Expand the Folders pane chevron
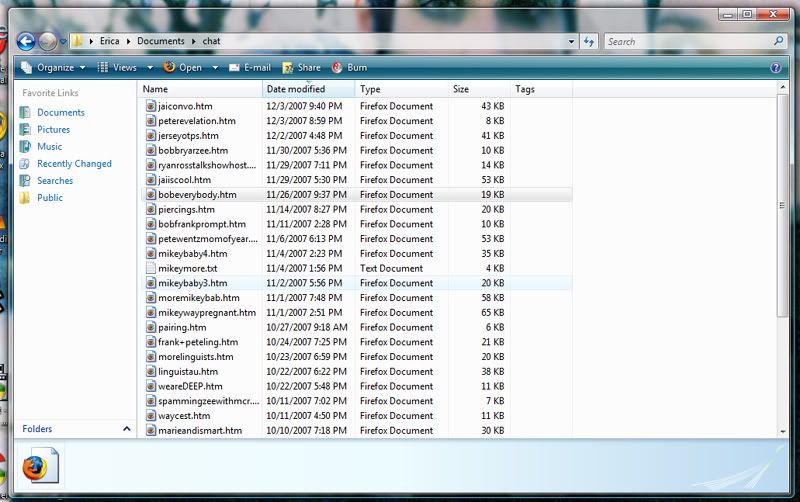This screenshot has height=502, width=800. point(127,429)
